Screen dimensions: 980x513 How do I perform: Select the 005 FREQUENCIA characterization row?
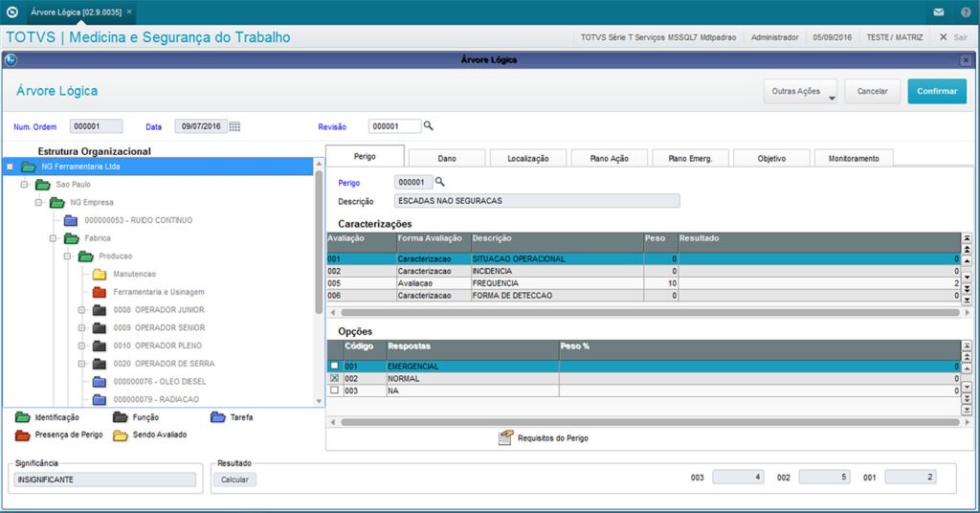click(x=644, y=283)
